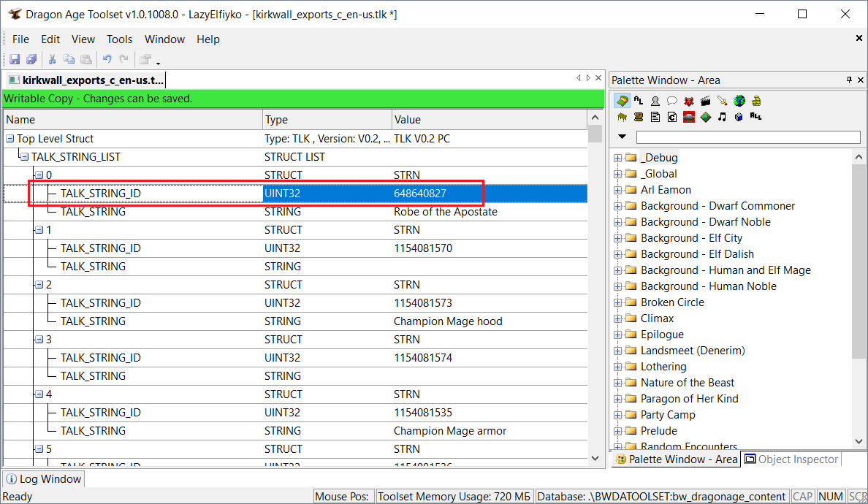The height and width of the screenshot is (504, 868).
Task: Click the Type column header
Action: coord(327,120)
